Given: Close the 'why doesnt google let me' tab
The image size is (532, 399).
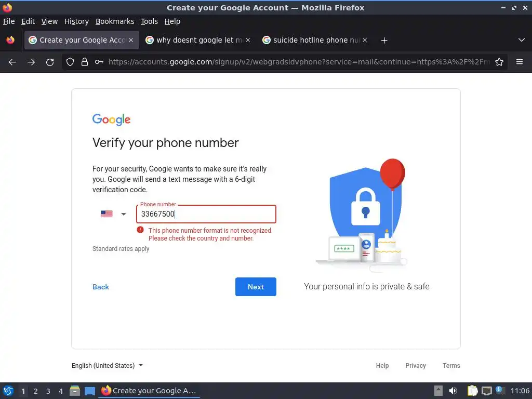Looking at the screenshot, I should pyautogui.click(x=248, y=40).
